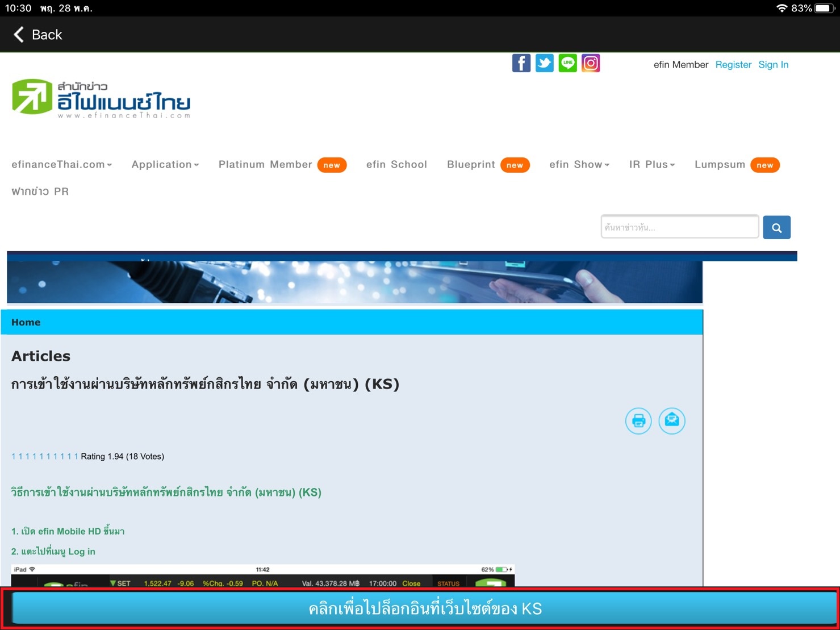This screenshot has width=840, height=630.
Task: Click the 10:30 clock in status bar
Action: (x=18, y=8)
